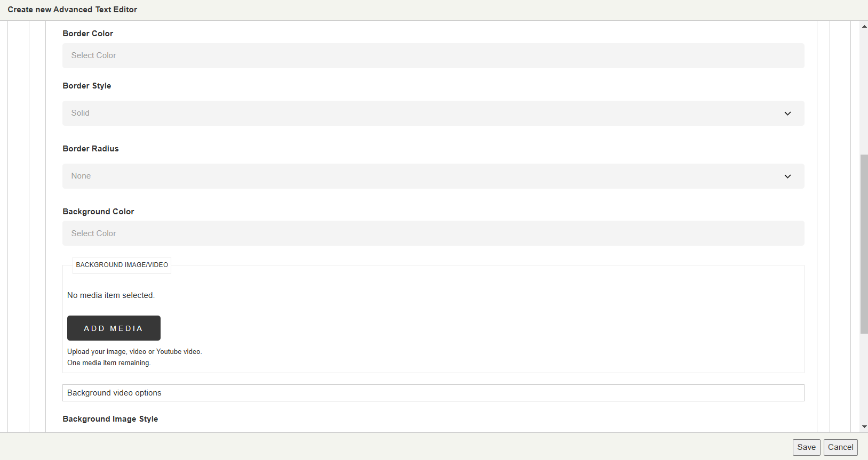Click the scrollbar up arrow
Viewport: 868px width, 460px height.
864,26
